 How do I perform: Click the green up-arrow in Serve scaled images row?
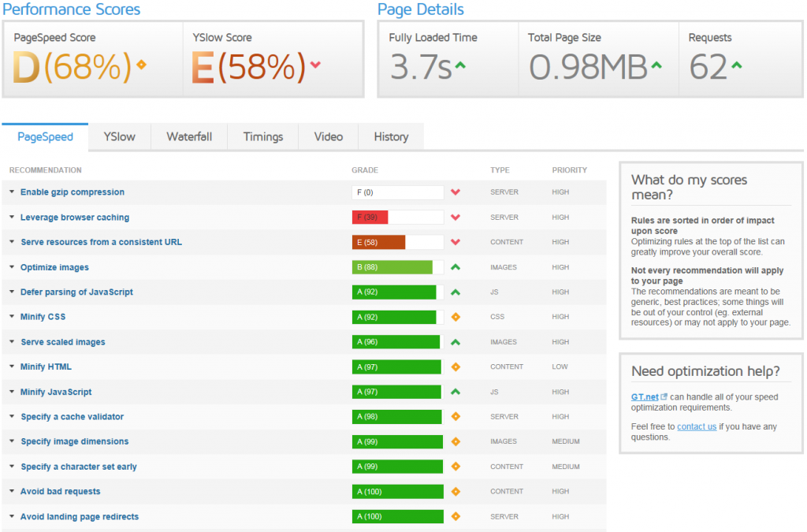[456, 341]
